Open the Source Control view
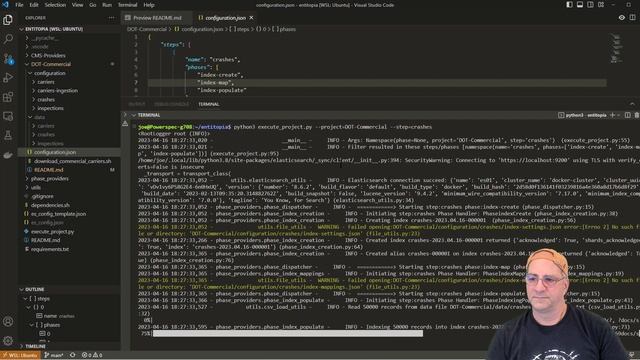The width and height of the screenshot is (640, 360). point(8,59)
